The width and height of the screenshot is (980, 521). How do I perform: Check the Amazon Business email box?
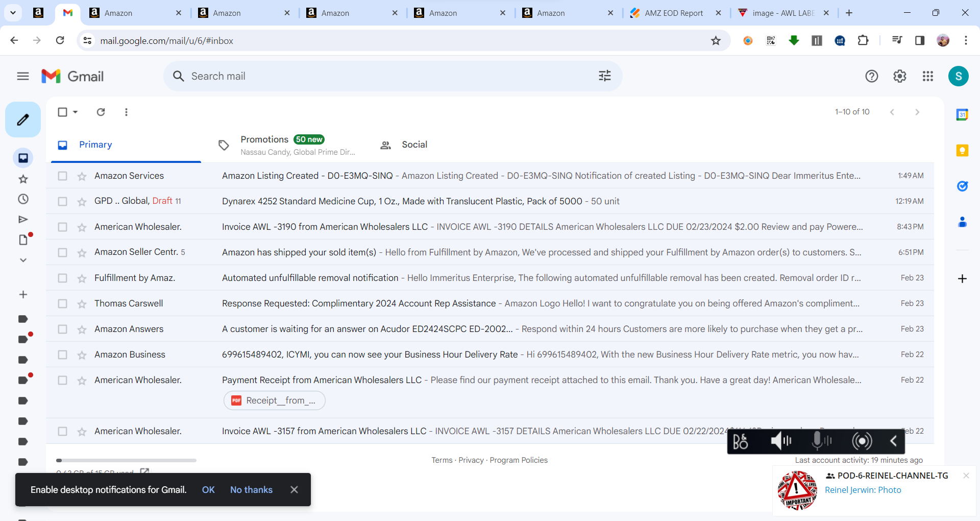[62, 354]
